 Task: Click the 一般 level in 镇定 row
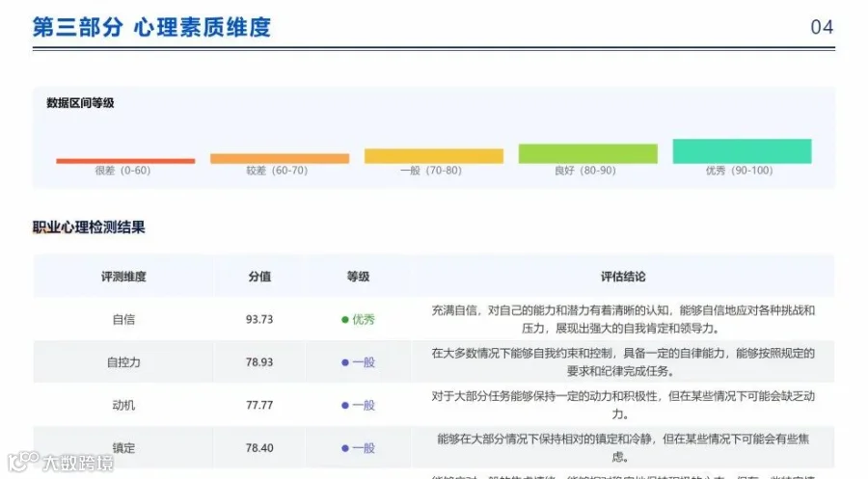click(x=364, y=448)
